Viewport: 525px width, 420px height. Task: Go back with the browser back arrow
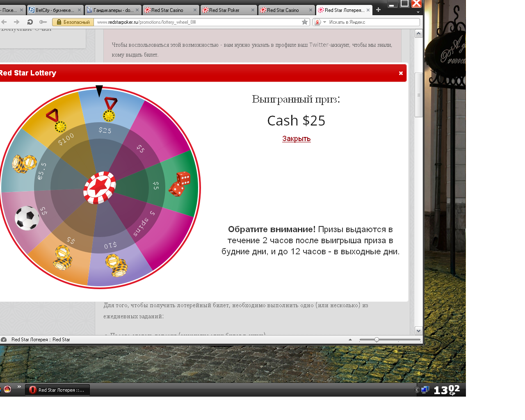[x=4, y=22]
